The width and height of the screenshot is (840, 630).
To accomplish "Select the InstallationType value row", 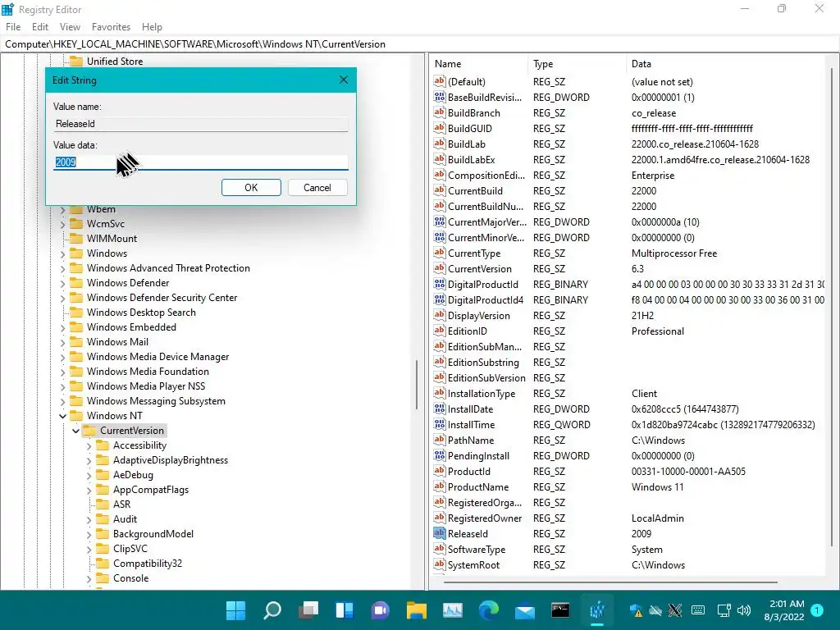I will pyautogui.click(x=628, y=393).
